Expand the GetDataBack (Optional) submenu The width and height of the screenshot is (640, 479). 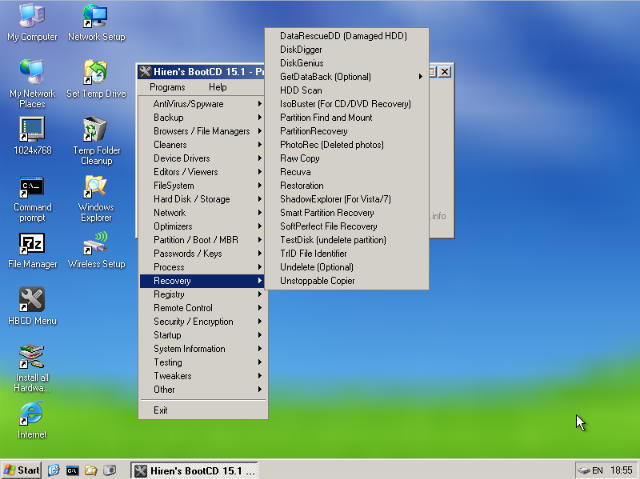tap(326, 77)
